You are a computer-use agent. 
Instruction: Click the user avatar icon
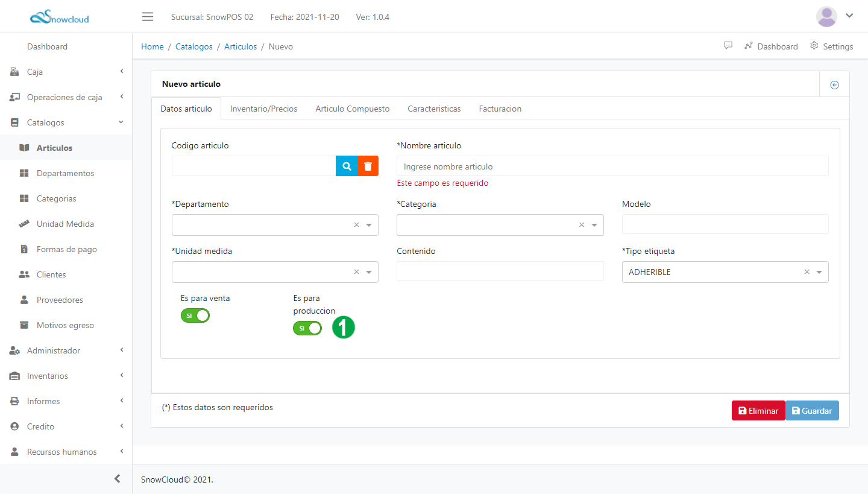tap(826, 16)
